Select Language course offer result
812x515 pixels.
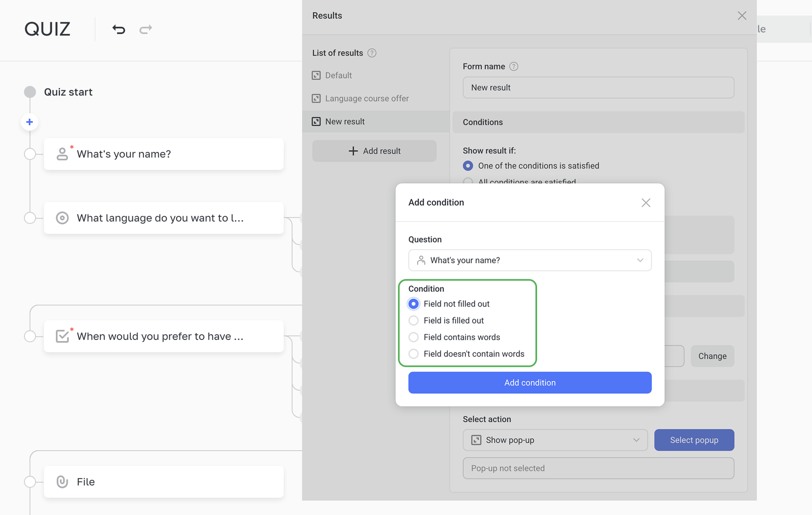coord(366,99)
